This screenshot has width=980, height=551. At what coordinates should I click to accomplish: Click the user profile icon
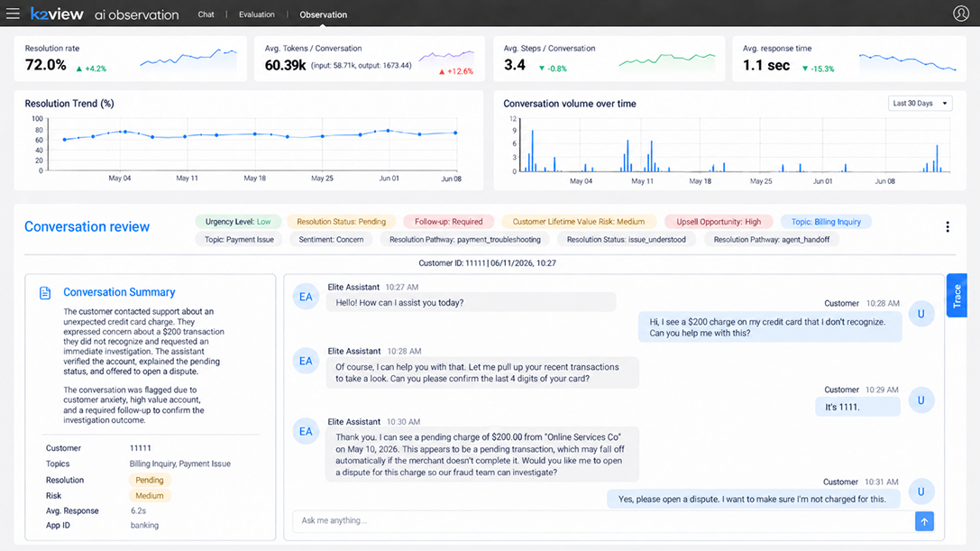coord(961,14)
